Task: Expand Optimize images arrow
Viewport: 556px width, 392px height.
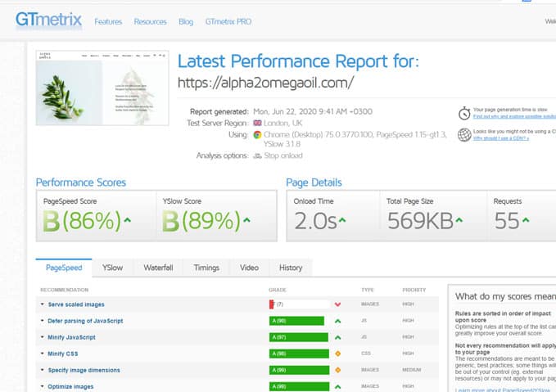Action: coord(43,386)
